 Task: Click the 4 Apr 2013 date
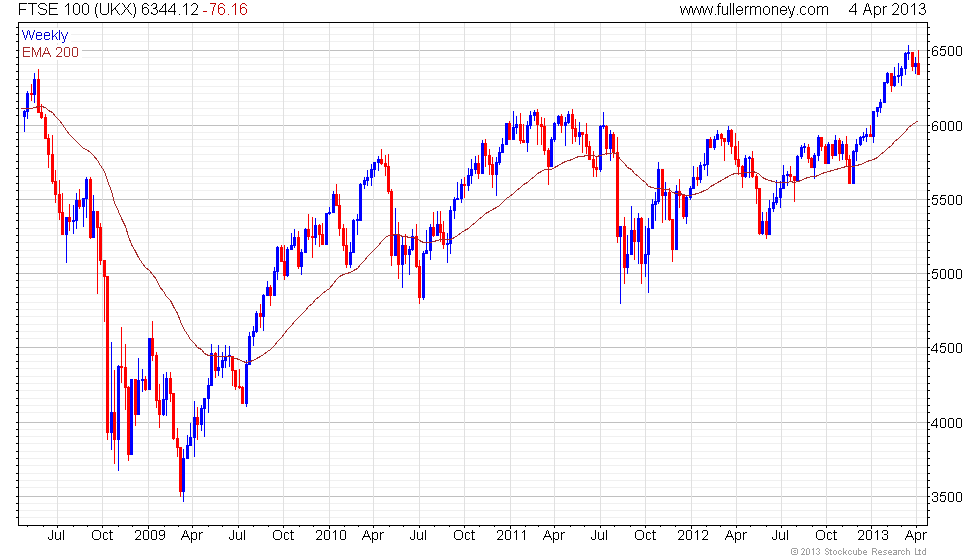(887, 9)
